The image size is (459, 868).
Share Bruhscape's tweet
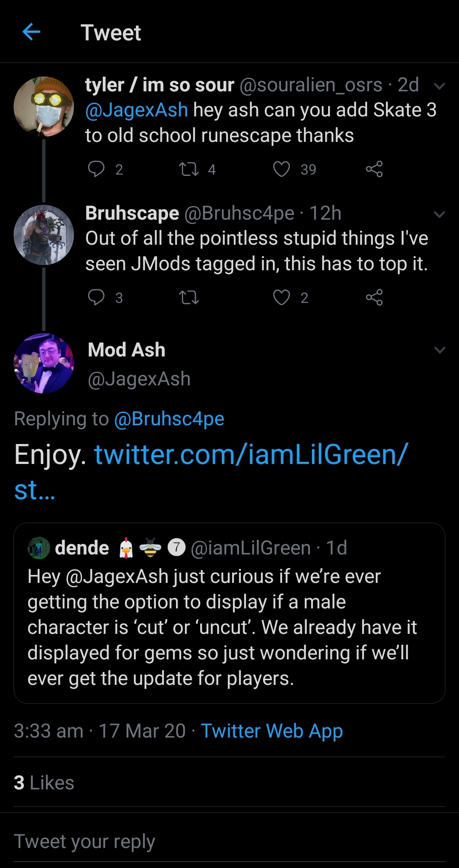(x=374, y=297)
